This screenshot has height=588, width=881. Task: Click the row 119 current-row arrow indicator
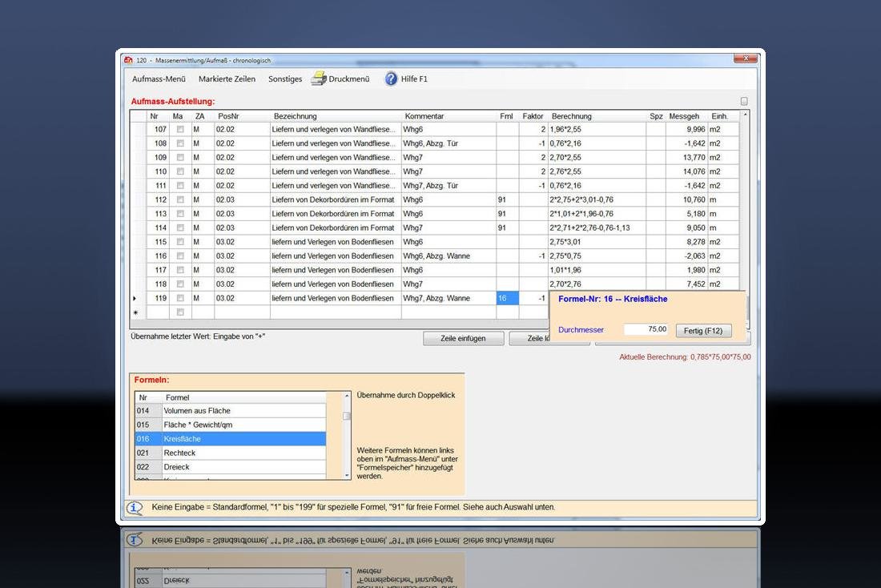tap(134, 298)
